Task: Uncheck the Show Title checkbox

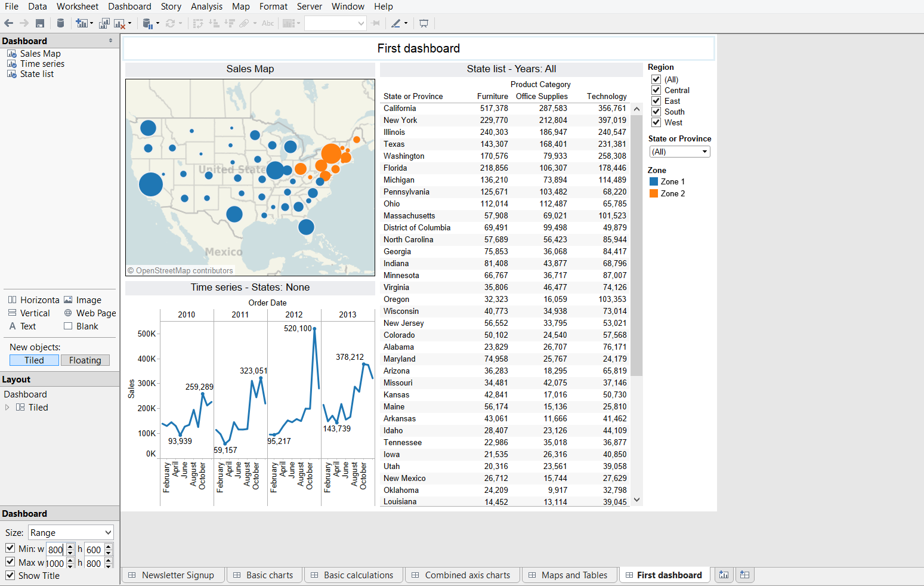Action: tap(10, 575)
